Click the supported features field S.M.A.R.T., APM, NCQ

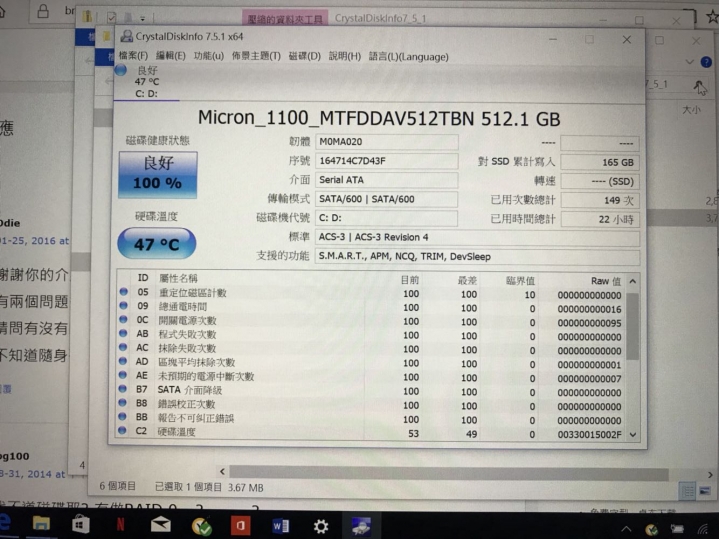pos(477,257)
